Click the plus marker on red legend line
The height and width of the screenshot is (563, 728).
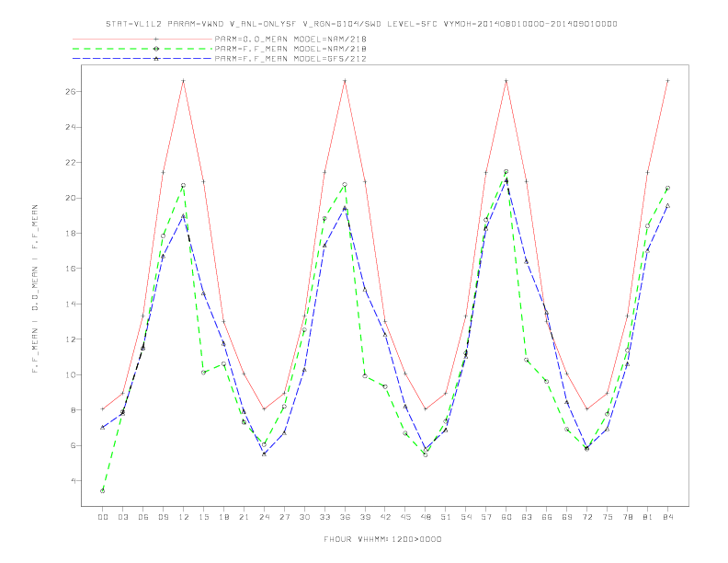[x=156, y=39]
